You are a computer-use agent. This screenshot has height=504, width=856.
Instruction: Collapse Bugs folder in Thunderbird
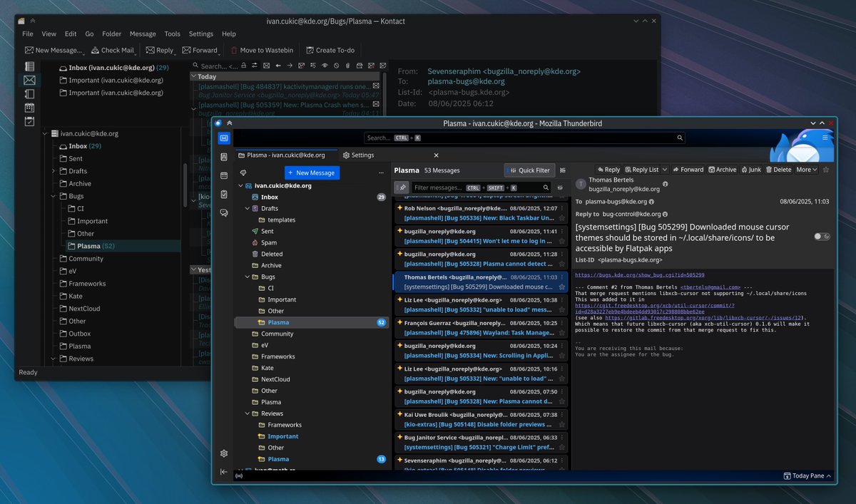[248, 277]
